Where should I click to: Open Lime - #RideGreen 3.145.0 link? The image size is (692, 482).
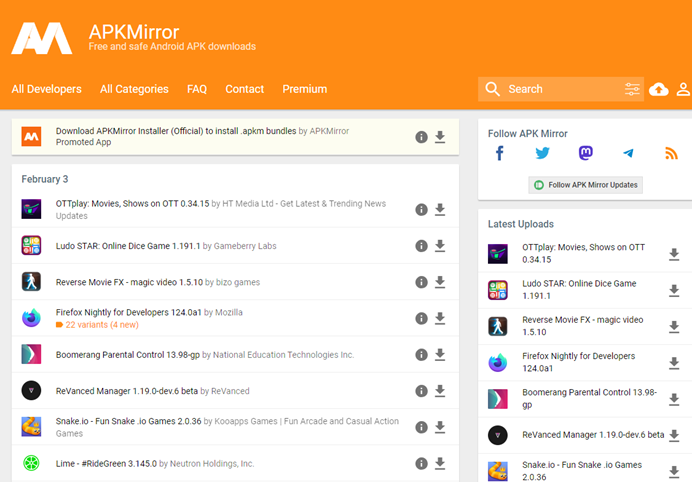coord(106,463)
